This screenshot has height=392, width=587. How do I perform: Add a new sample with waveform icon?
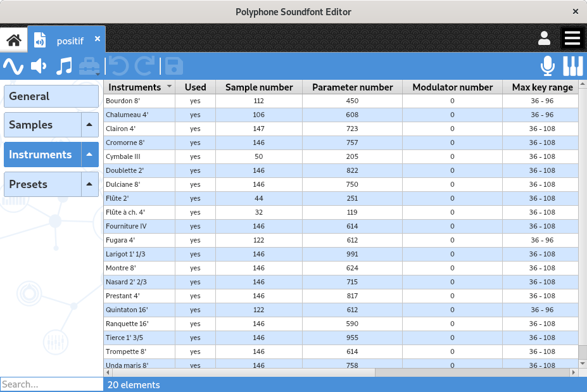tap(13, 66)
